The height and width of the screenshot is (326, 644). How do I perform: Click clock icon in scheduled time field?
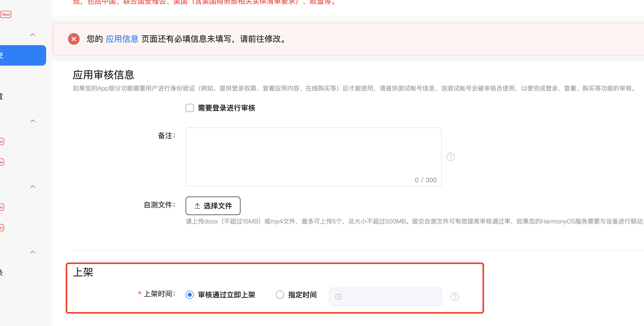coord(338,297)
